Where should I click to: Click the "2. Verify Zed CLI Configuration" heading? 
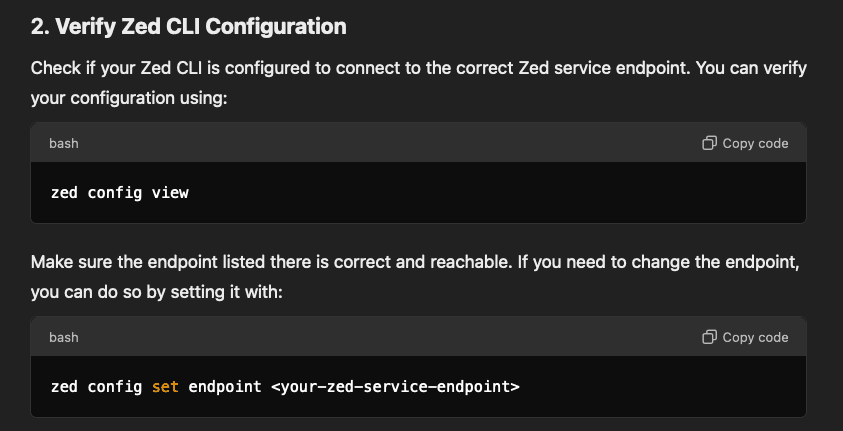(x=188, y=27)
